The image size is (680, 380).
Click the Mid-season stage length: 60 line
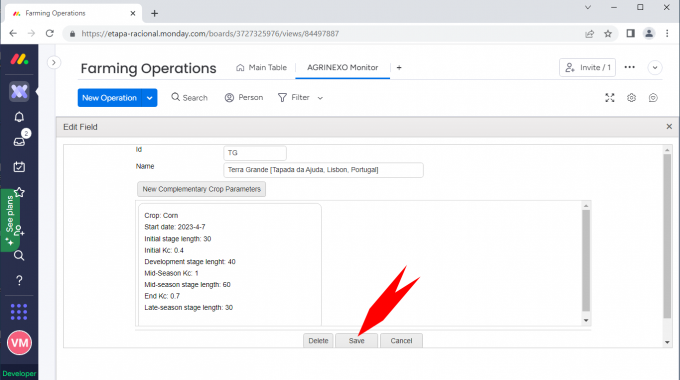[187, 285]
